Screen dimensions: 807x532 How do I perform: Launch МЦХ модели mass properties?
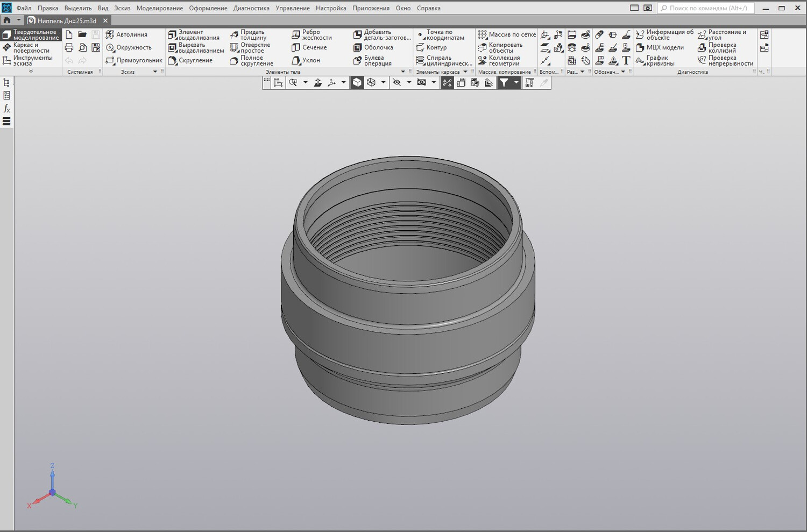660,47
